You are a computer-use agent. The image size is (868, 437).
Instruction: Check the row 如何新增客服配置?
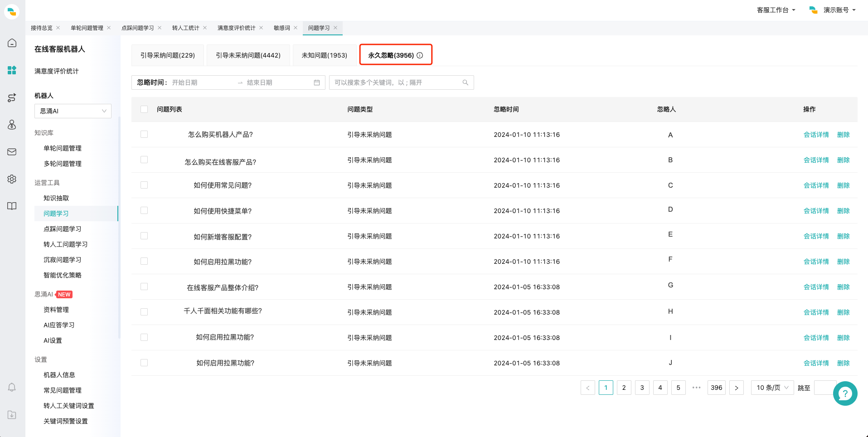tap(144, 236)
